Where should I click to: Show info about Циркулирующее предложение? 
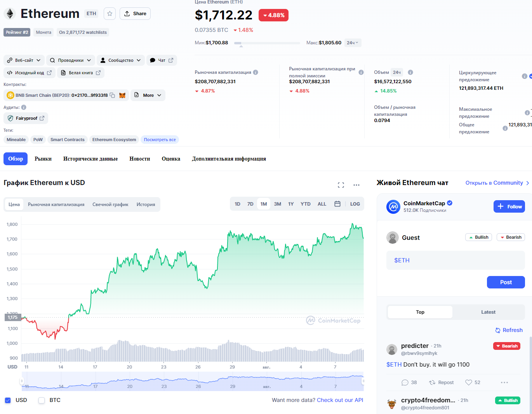[x=525, y=76]
